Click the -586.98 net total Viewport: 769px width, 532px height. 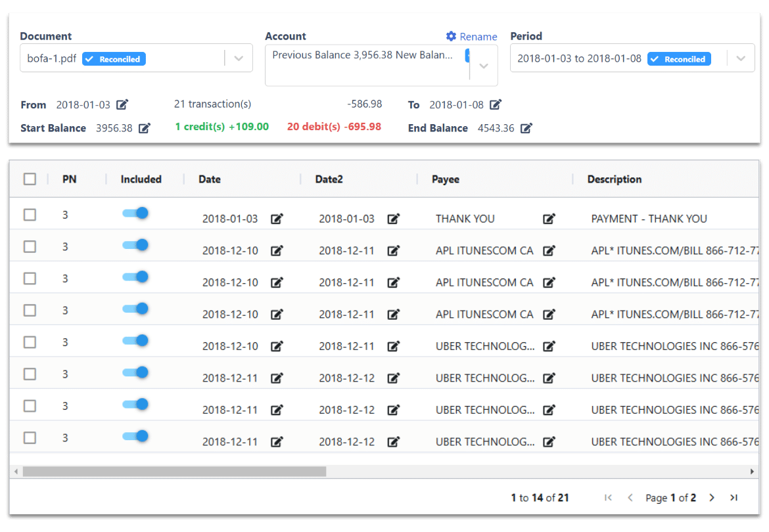pos(364,104)
